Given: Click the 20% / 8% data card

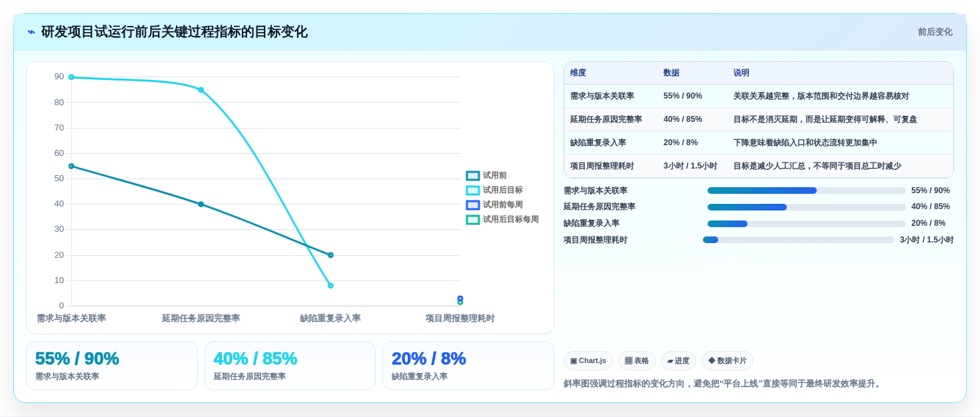Looking at the screenshot, I should (x=468, y=366).
